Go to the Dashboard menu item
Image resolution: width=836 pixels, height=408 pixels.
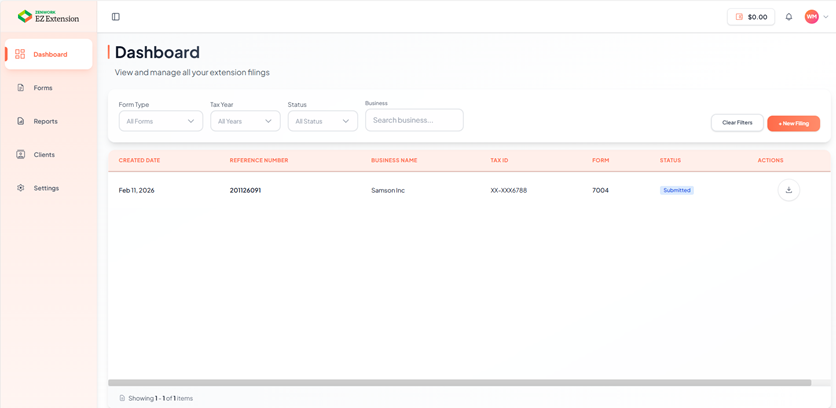49,54
